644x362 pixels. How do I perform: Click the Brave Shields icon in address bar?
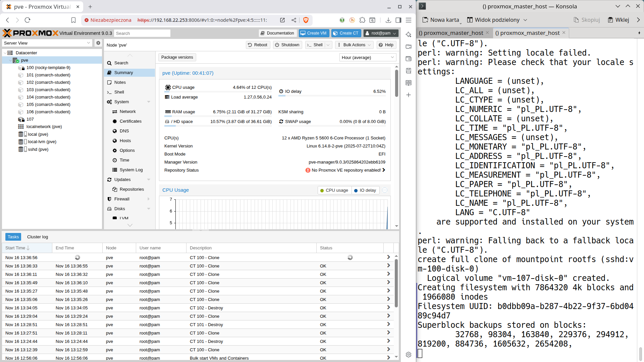click(306, 20)
